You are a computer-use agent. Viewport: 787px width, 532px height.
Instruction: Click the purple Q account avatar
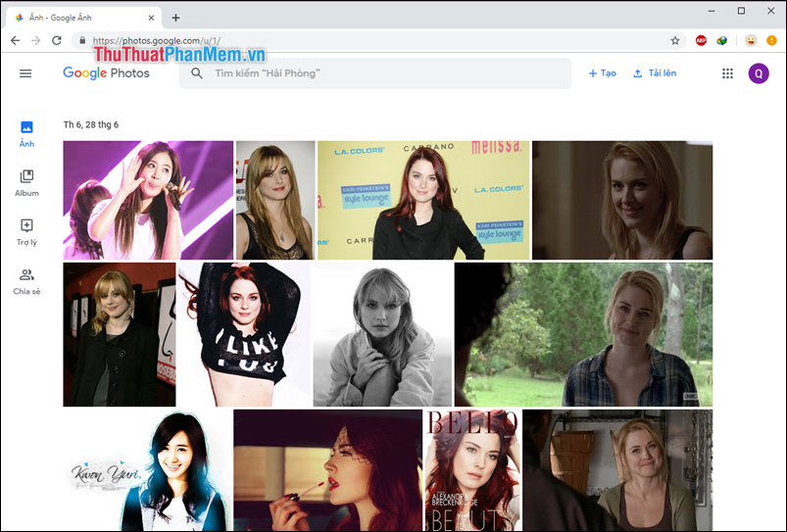click(x=759, y=73)
